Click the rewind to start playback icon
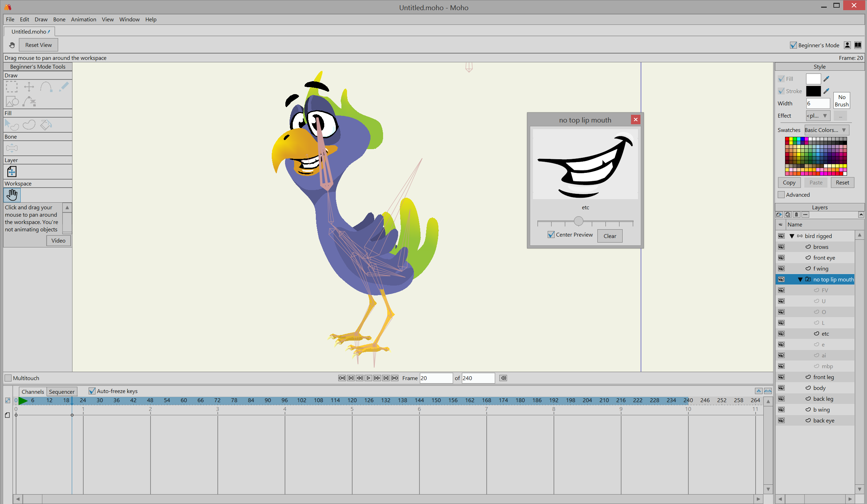The width and height of the screenshot is (867, 504). (342, 378)
